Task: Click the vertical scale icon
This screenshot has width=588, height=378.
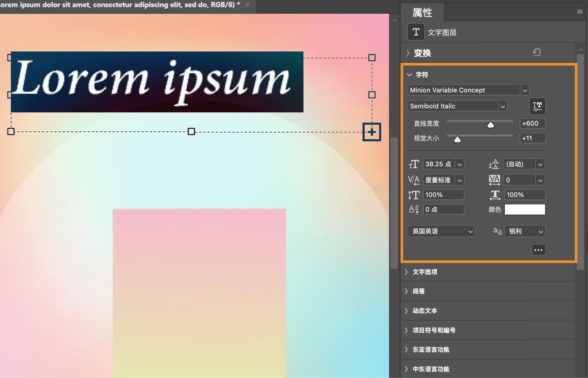Action: tap(413, 194)
